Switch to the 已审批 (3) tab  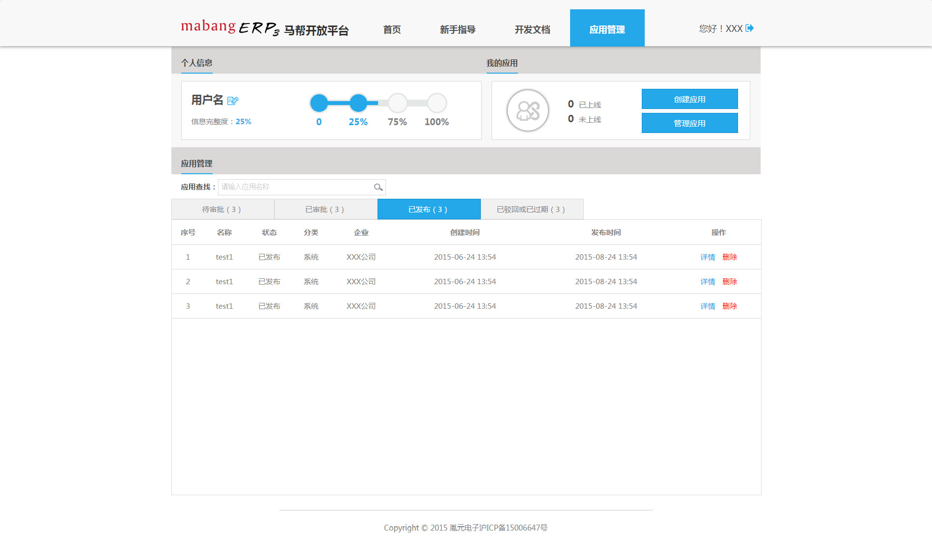(x=326, y=210)
